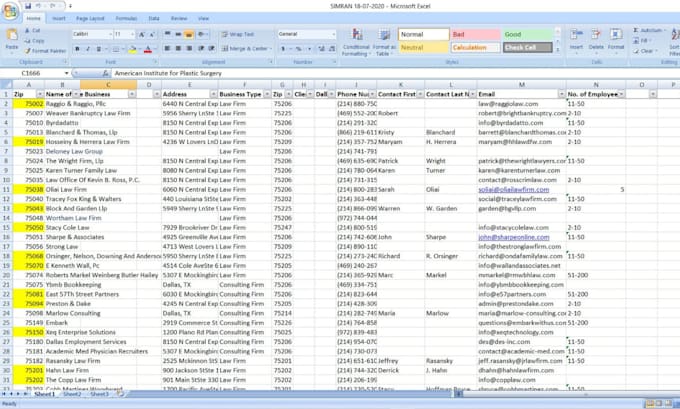Open the Address column filter dropdown
This screenshot has width=680, height=409.
[x=213, y=94]
